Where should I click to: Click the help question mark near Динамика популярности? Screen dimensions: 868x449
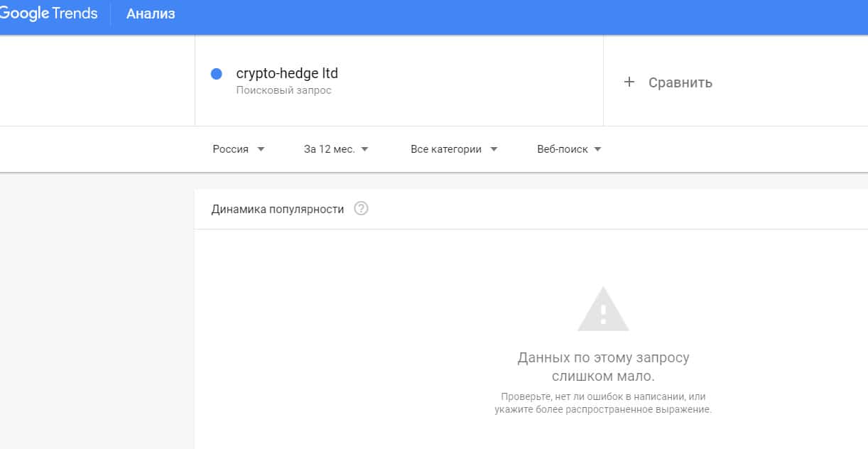click(361, 209)
